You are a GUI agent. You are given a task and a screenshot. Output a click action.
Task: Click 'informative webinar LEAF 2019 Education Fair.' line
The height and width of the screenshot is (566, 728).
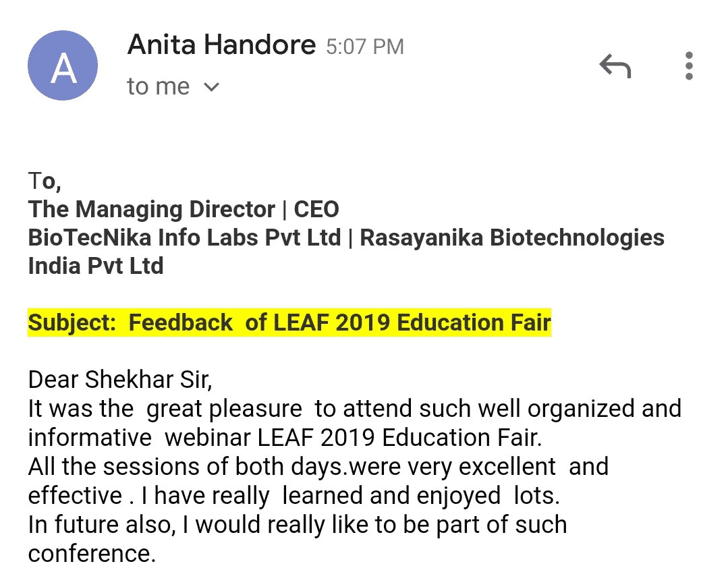tap(285, 438)
